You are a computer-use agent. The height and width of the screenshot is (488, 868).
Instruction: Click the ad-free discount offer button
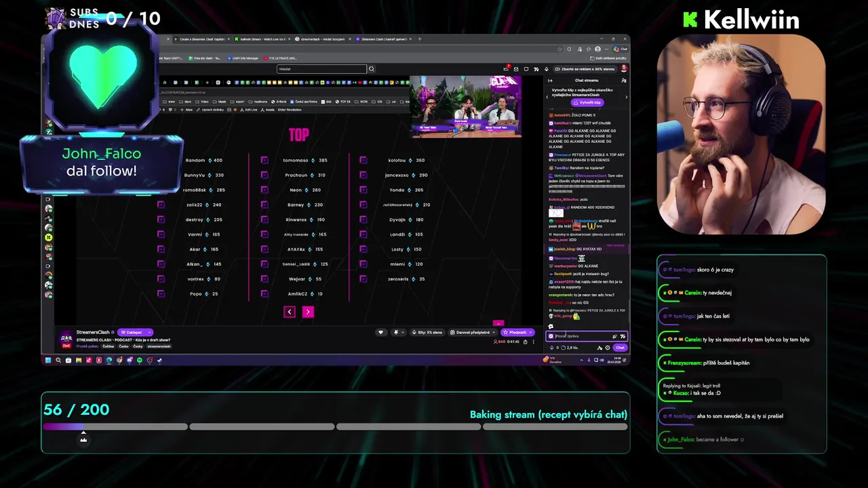coord(585,69)
